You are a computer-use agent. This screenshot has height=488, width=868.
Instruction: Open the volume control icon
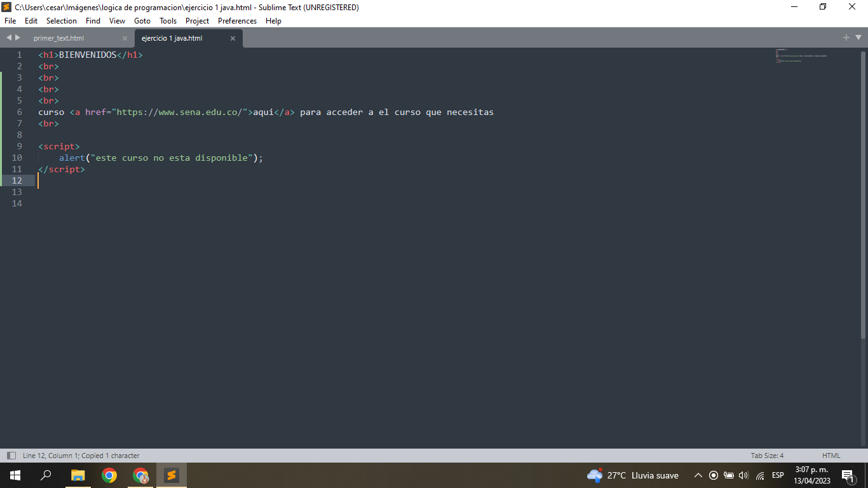[744, 475]
